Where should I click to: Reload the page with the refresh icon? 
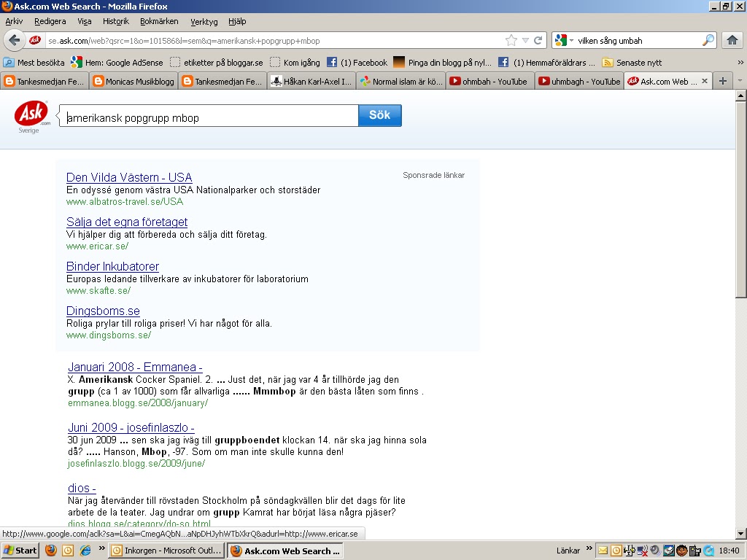pos(538,41)
